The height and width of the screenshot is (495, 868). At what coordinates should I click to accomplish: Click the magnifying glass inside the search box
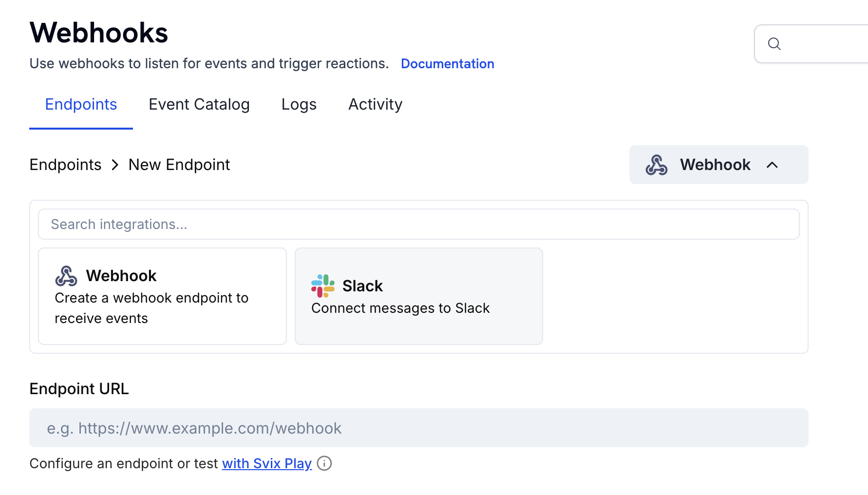click(x=775, y=44)
